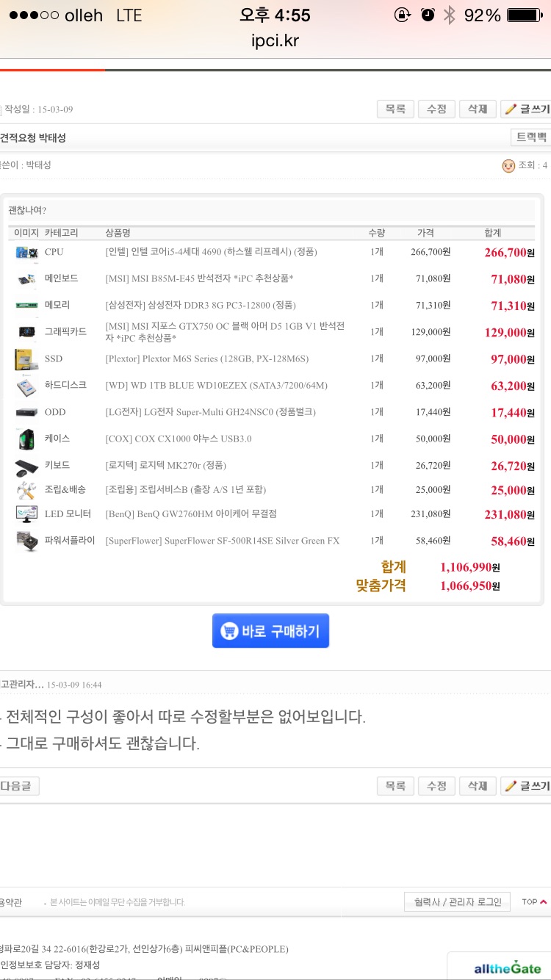Tap the BenQ monitor thumbnail icon
551x980 pixels.
click(26, 514)
